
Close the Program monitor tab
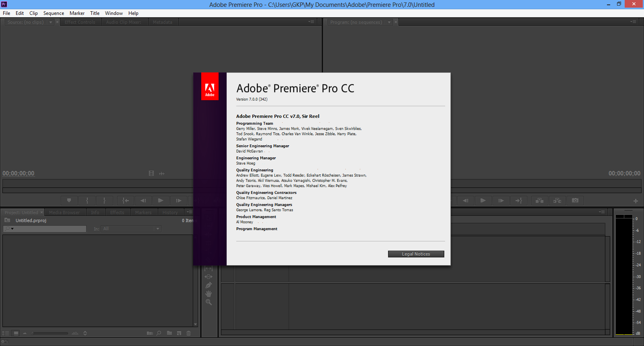(396, 22)
